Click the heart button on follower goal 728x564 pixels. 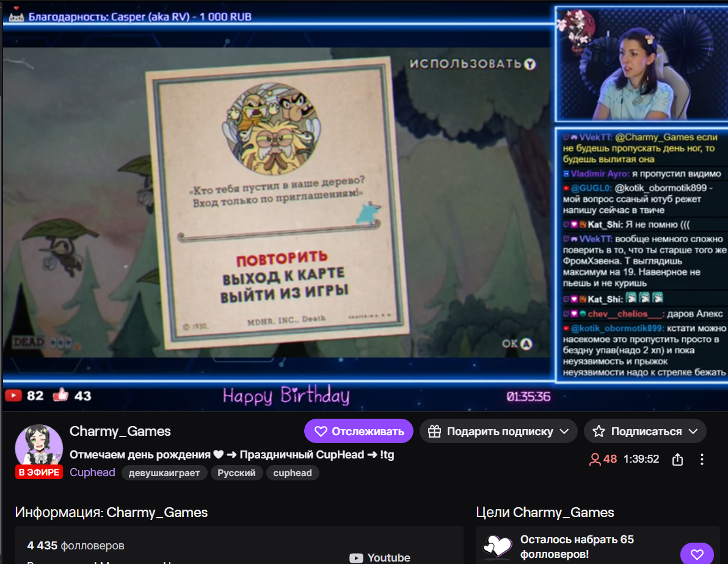(697, 554)
